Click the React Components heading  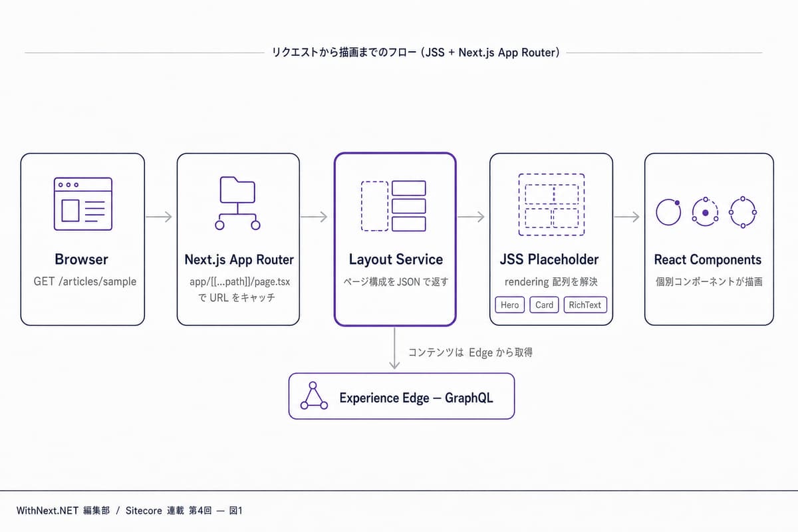coord(708,260)
